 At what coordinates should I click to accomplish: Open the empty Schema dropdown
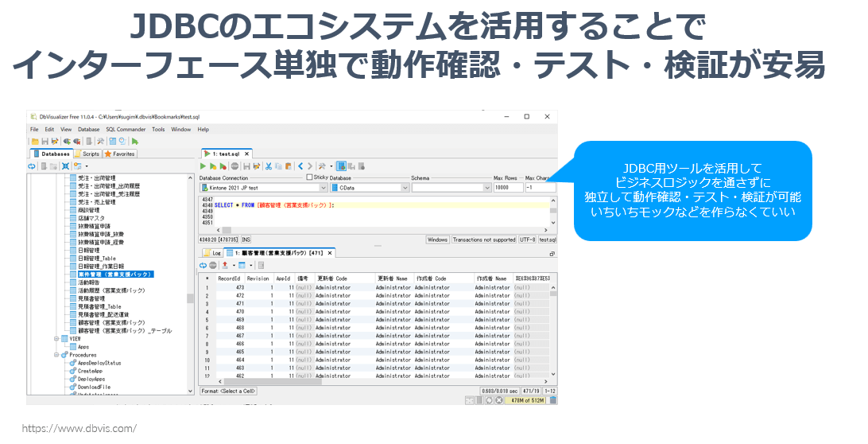coord(451,188)
